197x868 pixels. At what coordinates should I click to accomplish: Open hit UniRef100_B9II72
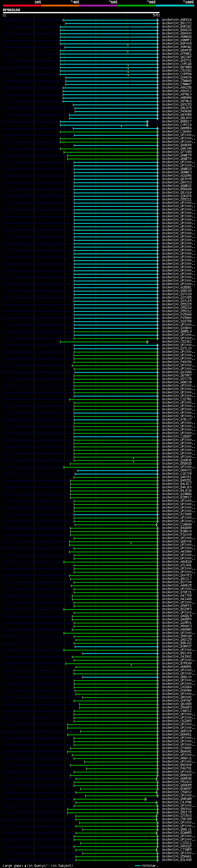coord(176,23)
